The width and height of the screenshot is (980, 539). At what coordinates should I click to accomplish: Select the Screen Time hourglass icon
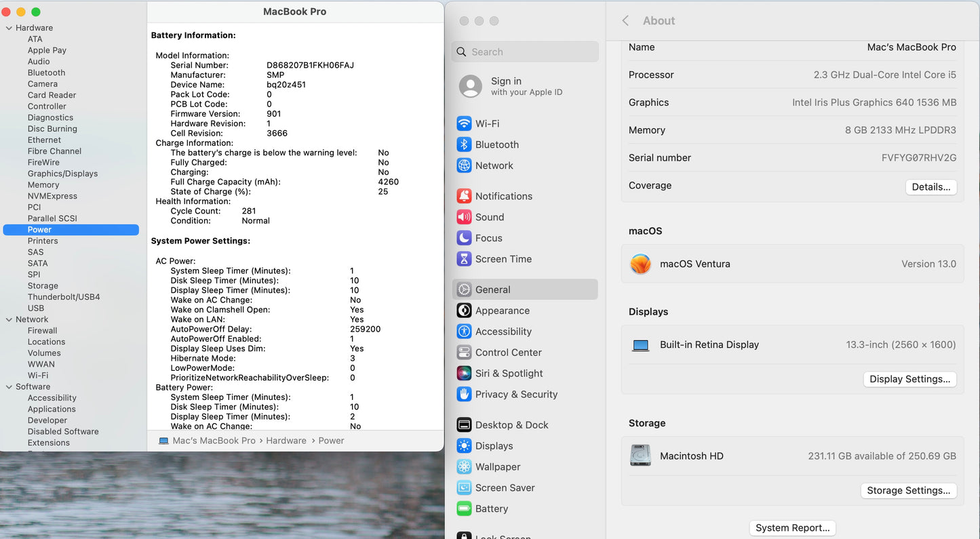[464, 259]
